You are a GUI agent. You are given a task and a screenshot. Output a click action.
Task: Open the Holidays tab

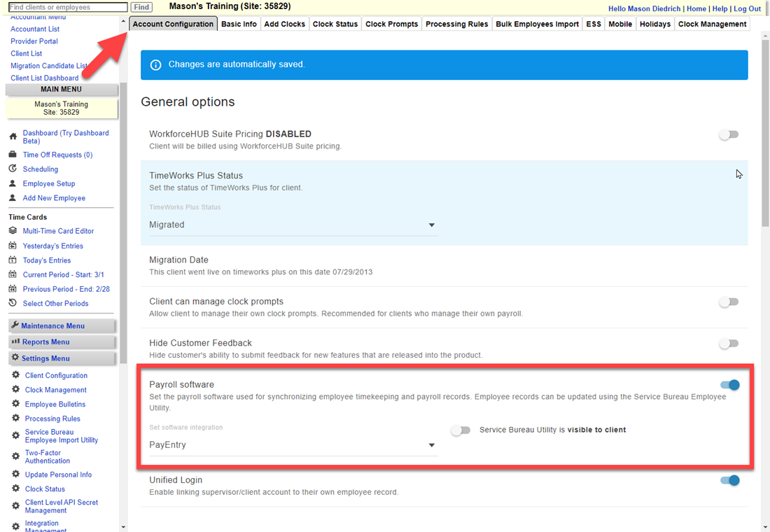pos(654,23)
